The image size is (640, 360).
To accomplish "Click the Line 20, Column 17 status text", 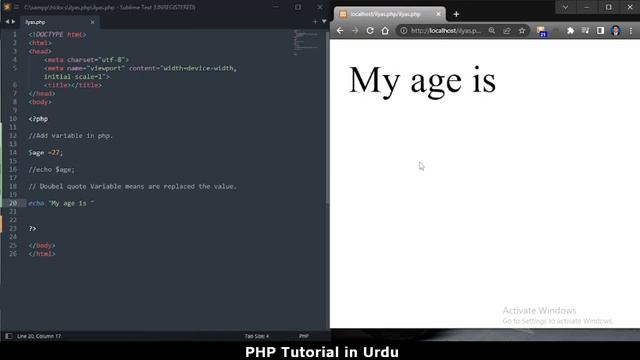I will 39,336.
